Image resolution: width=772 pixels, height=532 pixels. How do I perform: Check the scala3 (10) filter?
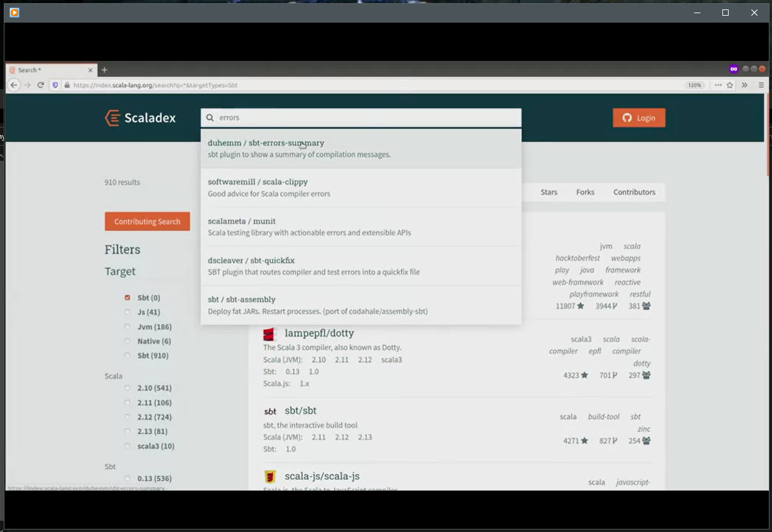point(128,446)
